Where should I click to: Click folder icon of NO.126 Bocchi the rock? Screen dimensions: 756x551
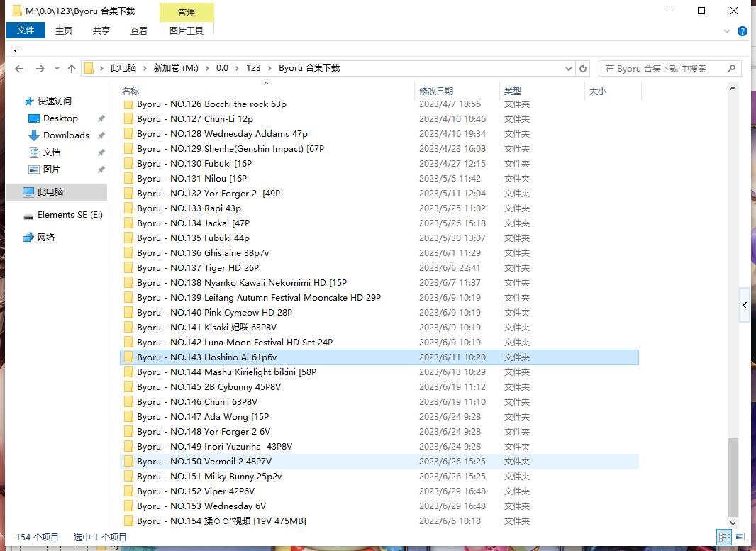128,104
